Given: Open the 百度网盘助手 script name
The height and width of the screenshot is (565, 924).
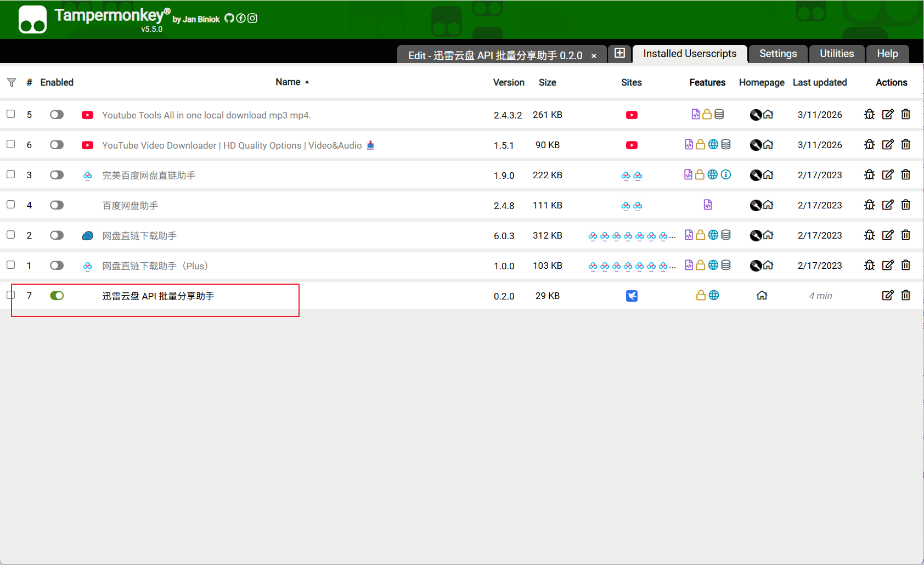Looking at the screenshot, I should click(x=130, y=206).
